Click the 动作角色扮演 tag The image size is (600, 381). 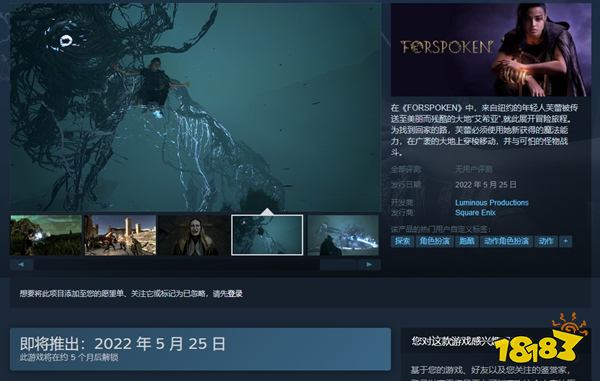[x=506, y=241]
